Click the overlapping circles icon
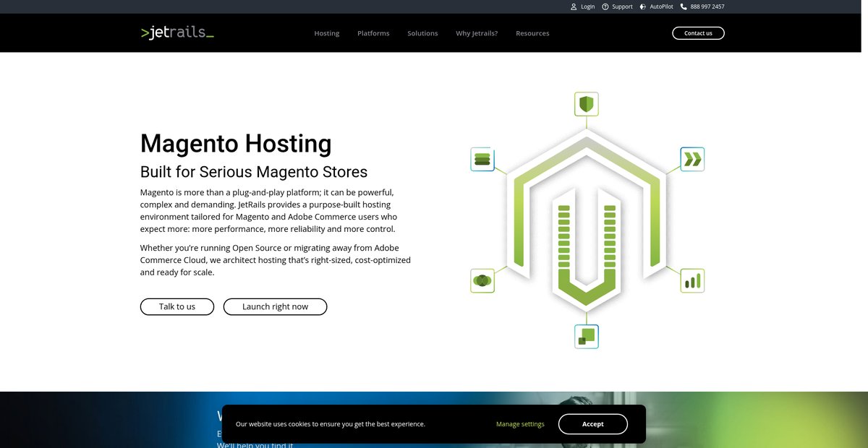868x448 pixels. [482, 280]
